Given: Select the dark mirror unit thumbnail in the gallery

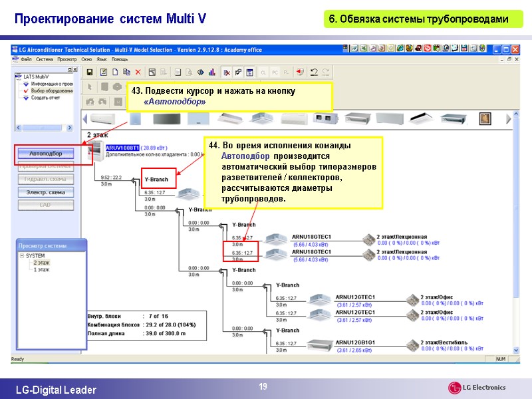Looking at the screenshot, I should click(x=167, y=119).
